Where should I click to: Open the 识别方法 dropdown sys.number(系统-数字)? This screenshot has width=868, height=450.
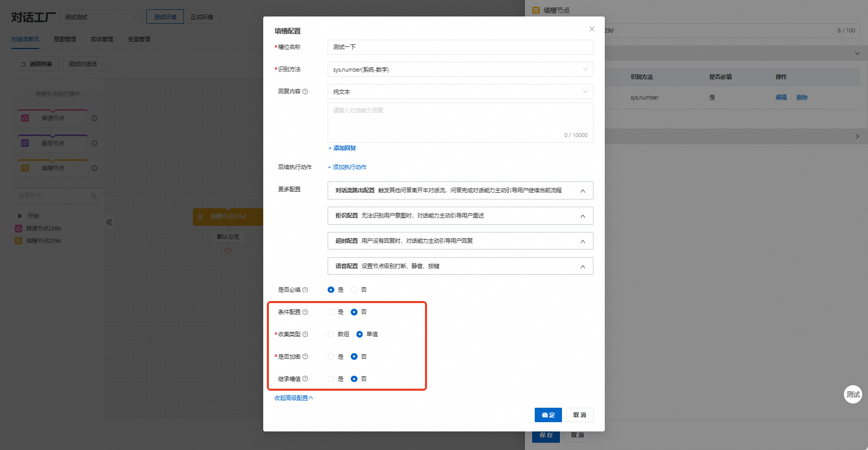click(460, 70)
